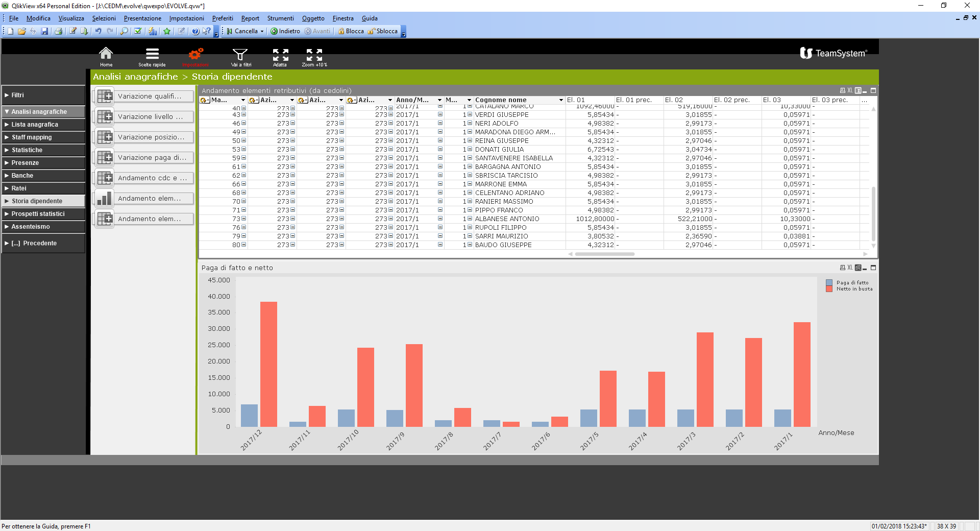Image resolution: width=980 pixels, height=531 pixels.
Task: Click the Vai a filtri funnel icon
Action: tap(240, 54)
